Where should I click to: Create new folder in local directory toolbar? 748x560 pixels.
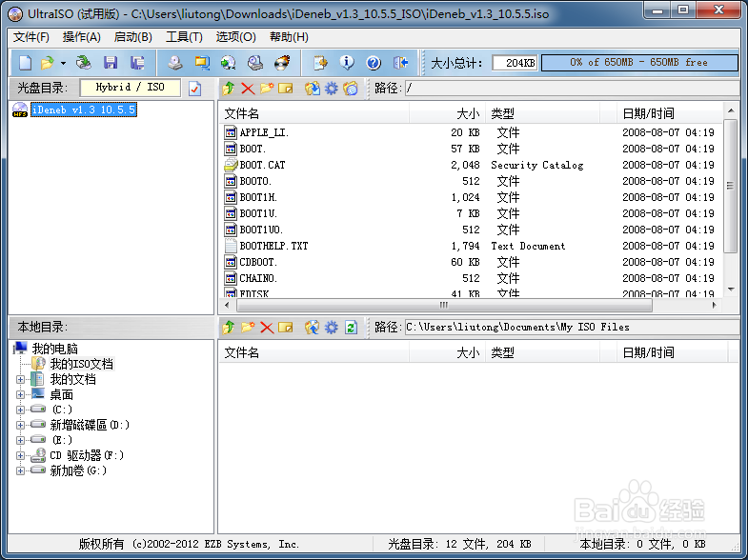click(x=248, y=328)
